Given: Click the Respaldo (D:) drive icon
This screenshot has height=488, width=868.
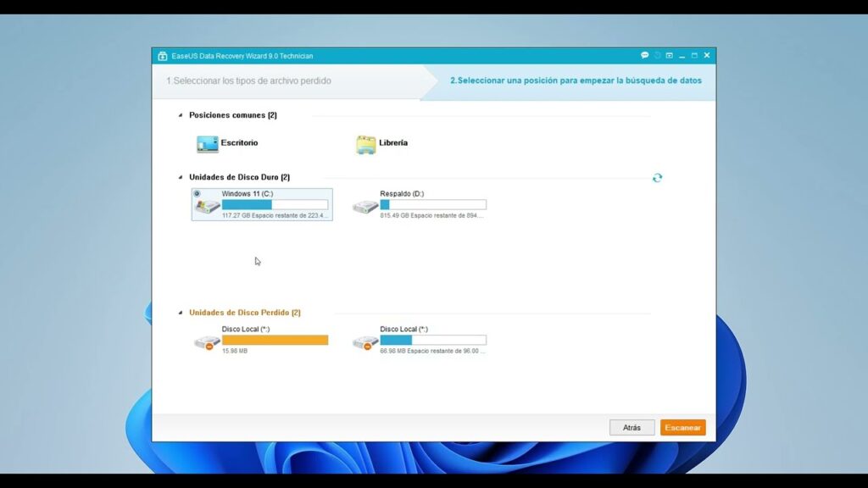Looking at the screenshot, I should (367, 206).
